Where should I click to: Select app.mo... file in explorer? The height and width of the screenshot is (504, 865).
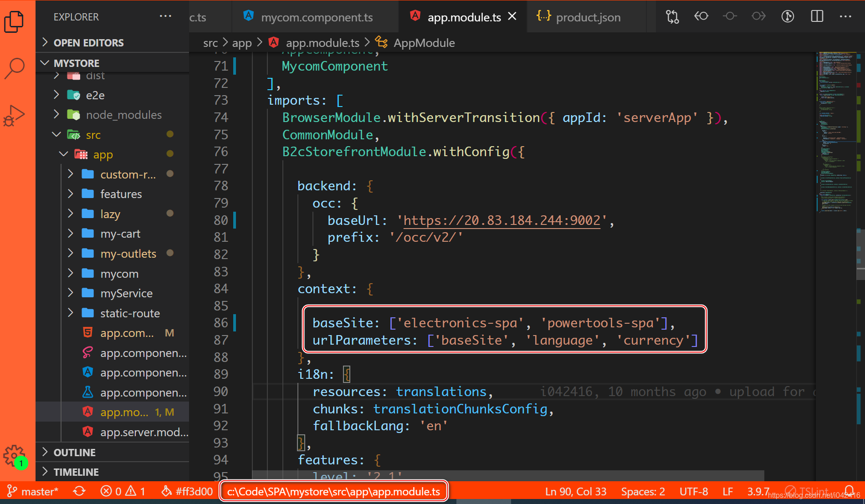coord(112,412)
